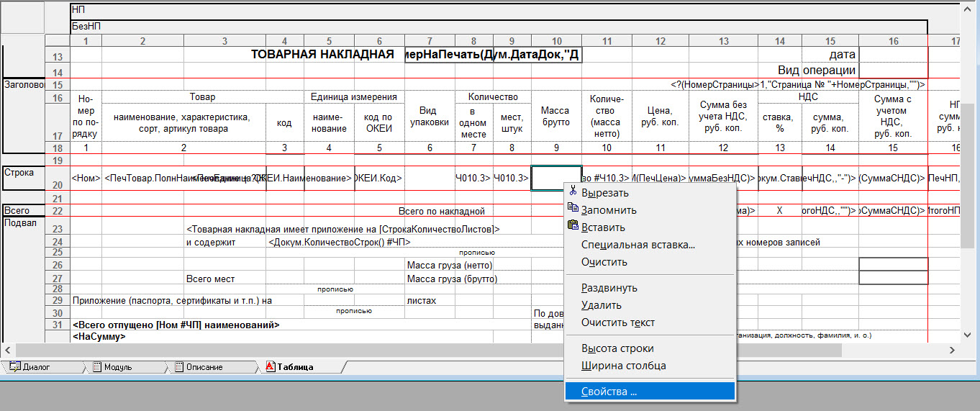Open the Ширина столбца menu entry

pos(650,366)
